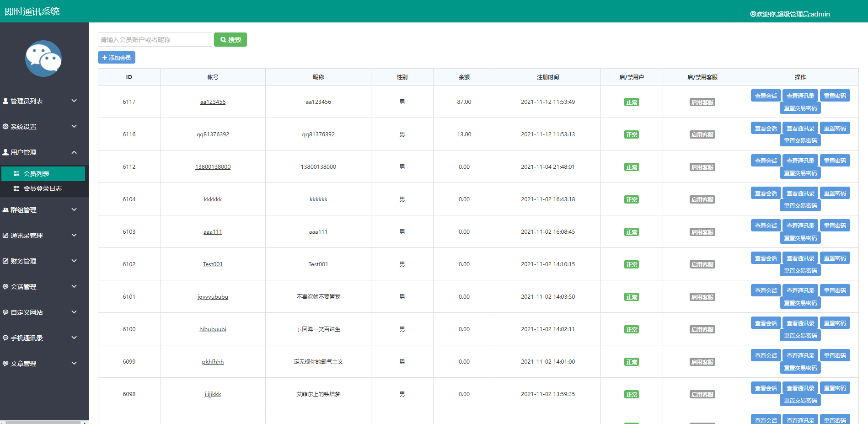The height and width of the screenshot is (424, 868).
Task: Toggle 启用客服 for user pkhfhhh
Action: point(702,362)
